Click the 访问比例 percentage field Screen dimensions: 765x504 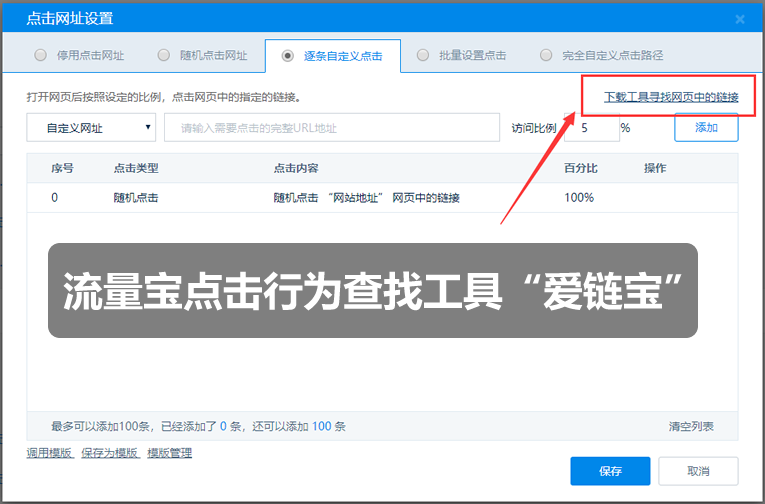(592, 128)
